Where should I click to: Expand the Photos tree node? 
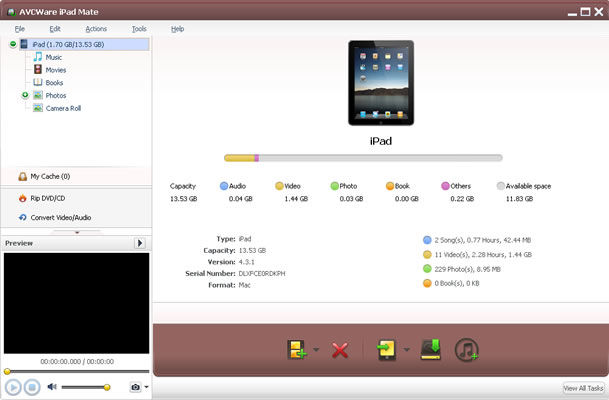coord(25,95)
